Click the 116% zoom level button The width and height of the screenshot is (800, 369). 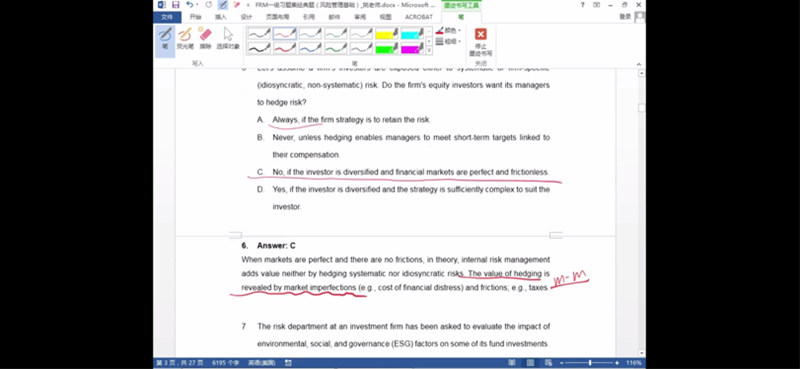point(634,363)
